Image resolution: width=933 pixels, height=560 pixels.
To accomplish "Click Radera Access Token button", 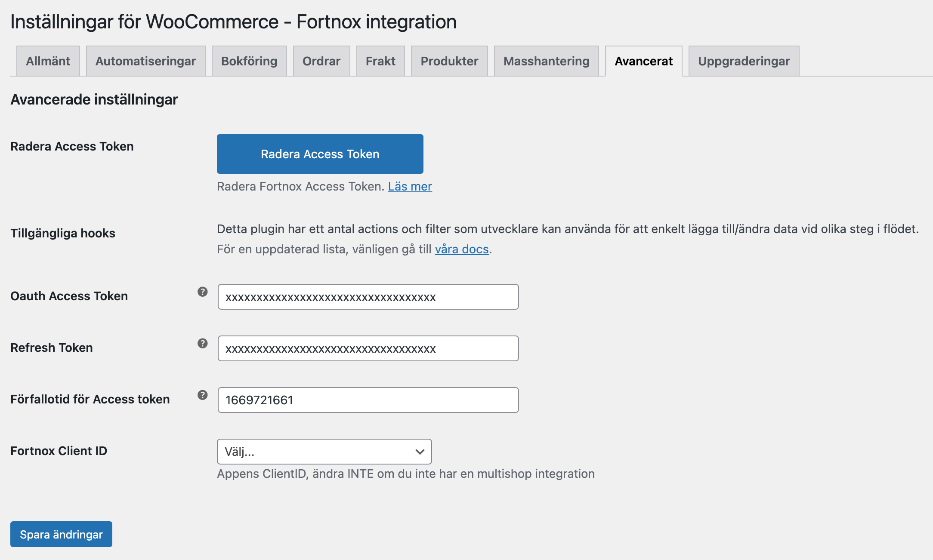I will (x=320, y=153).
